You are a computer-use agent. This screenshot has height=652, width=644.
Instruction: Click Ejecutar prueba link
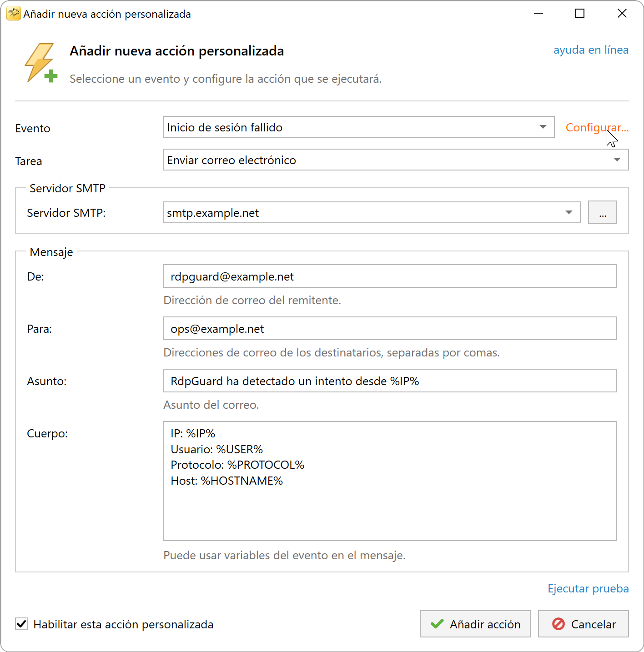(588, 588)
